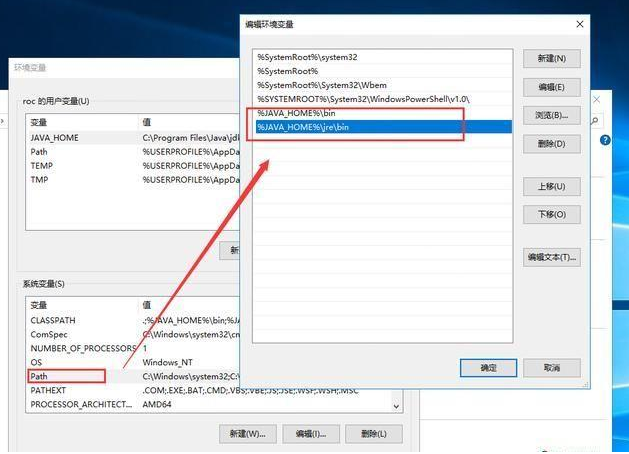The height and width of the screenshot is (454, 629).
Task: Select the %SystemRoot%\system32 entry
Action: coord(307,57)
